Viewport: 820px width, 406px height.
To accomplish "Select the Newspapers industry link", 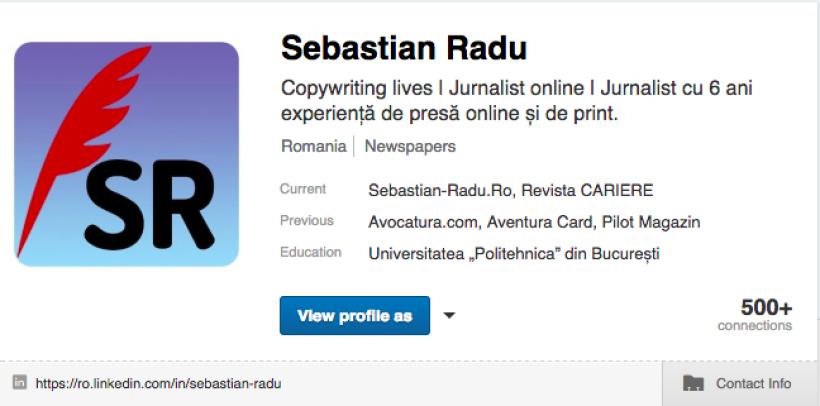I will [409, 146].
